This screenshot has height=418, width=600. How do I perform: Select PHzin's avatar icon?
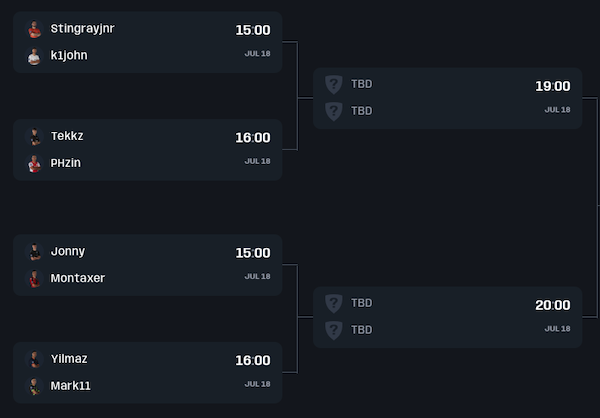click(34, 163)
